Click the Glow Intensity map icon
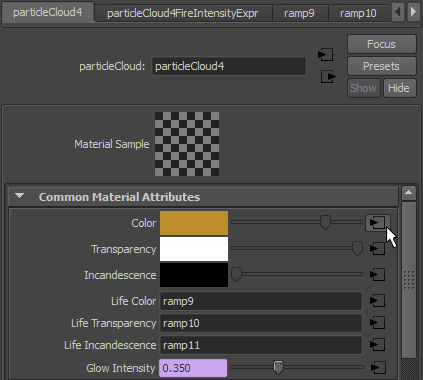The height and width of the screenshot is (380, 423). (x=378, y=368)
